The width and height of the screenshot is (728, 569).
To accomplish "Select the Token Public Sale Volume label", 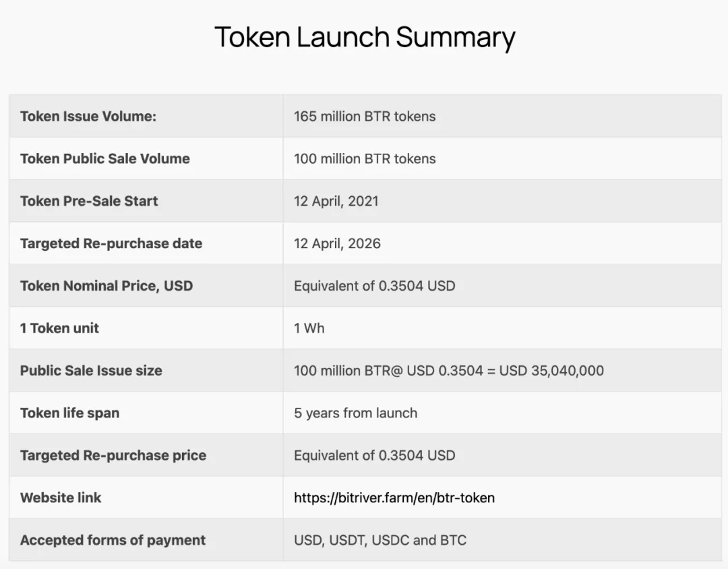I will point(105,158).
